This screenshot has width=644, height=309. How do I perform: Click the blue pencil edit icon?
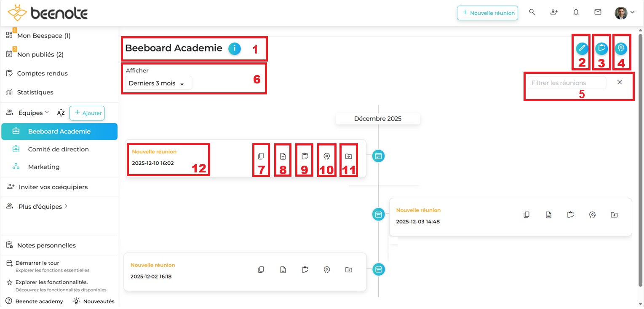click(582, 48)
